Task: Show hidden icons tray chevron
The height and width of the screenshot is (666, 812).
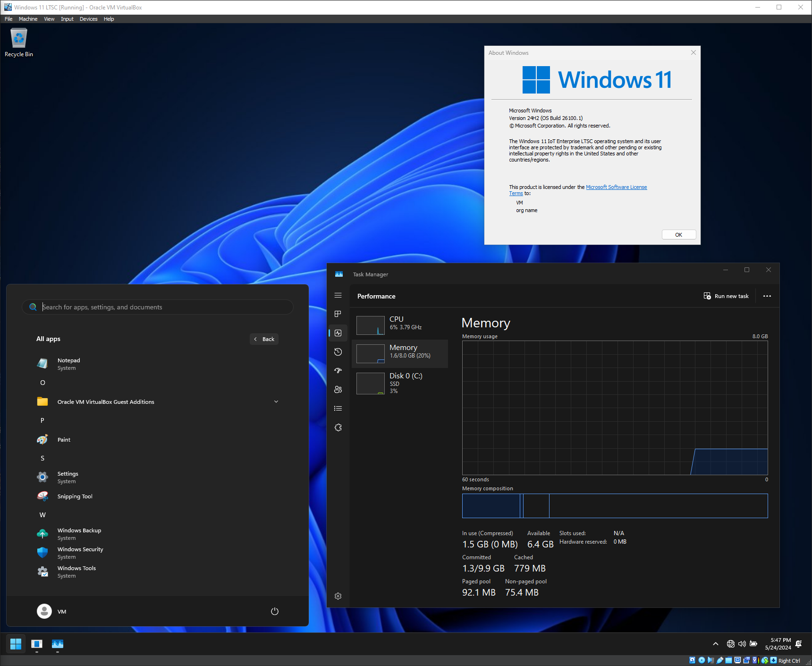Action: point(716,644)
